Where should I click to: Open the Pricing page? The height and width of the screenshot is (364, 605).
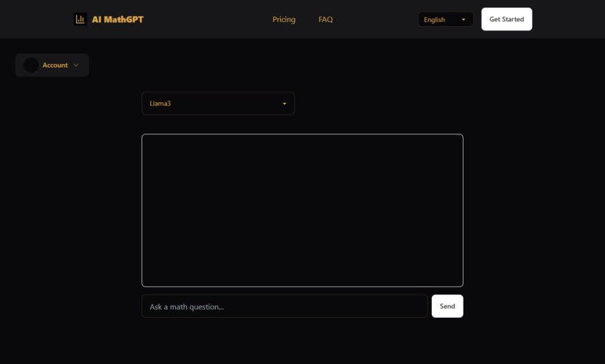coord(284,19)
